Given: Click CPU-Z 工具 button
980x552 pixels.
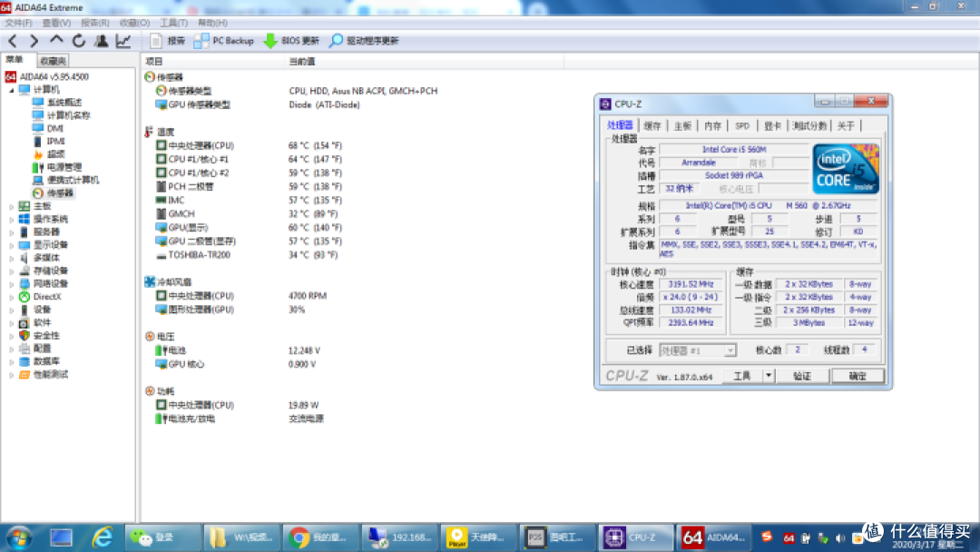Looking at the screenshot, I should pos(742,377).
